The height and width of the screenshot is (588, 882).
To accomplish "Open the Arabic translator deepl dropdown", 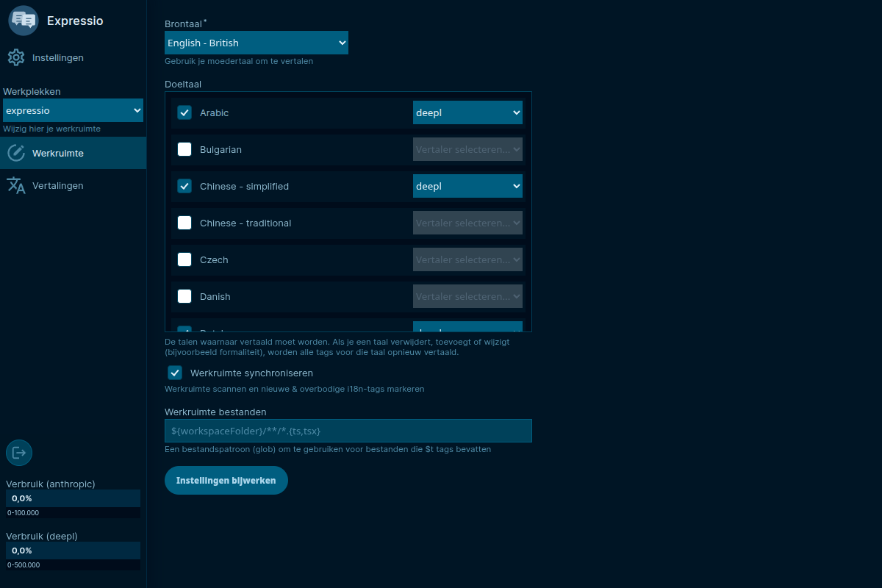I will pyautogui.click(x=467, y=112).
